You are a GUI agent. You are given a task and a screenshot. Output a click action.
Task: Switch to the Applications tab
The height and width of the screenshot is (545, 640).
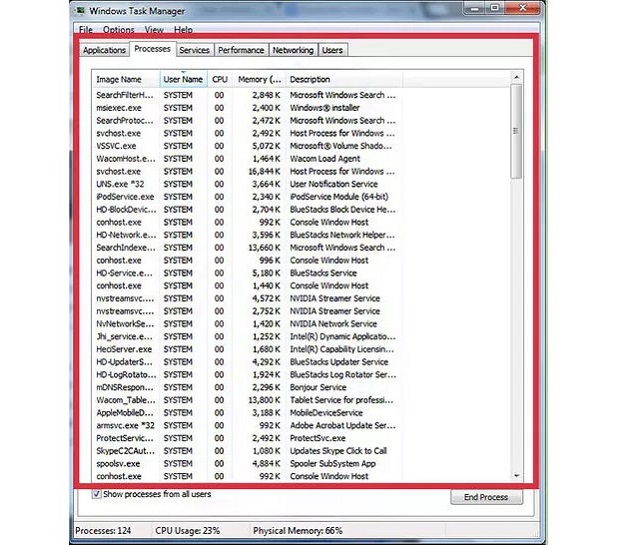[x=104, y=50]
